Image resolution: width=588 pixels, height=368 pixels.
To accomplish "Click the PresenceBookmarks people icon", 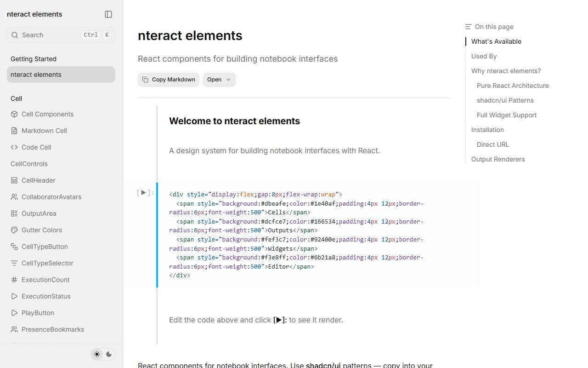I will pyautogui.click(x=14, y=329).
